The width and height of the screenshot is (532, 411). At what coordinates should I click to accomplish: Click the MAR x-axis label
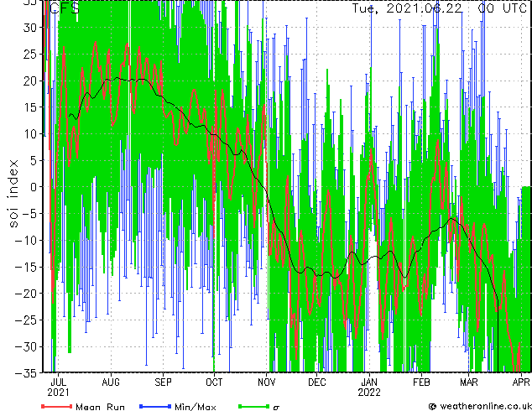[468, 382]
